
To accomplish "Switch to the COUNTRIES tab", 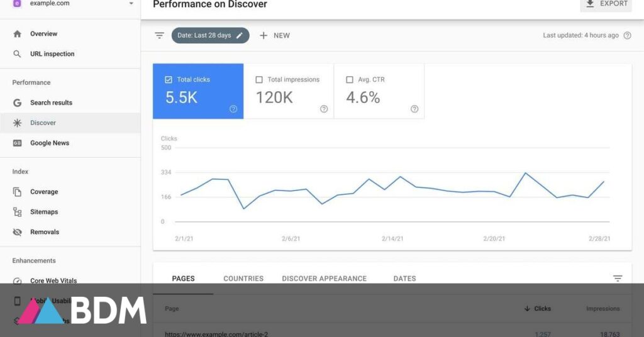I will [243, 279].
